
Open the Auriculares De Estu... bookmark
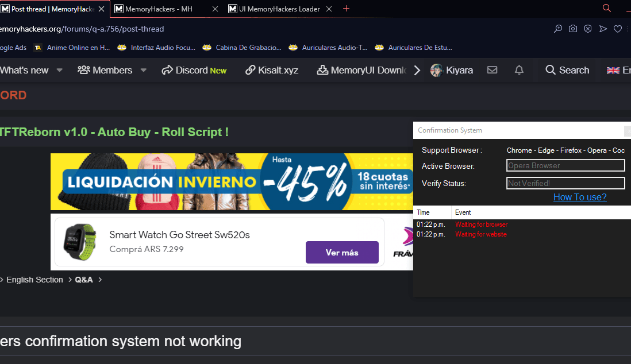413,48
